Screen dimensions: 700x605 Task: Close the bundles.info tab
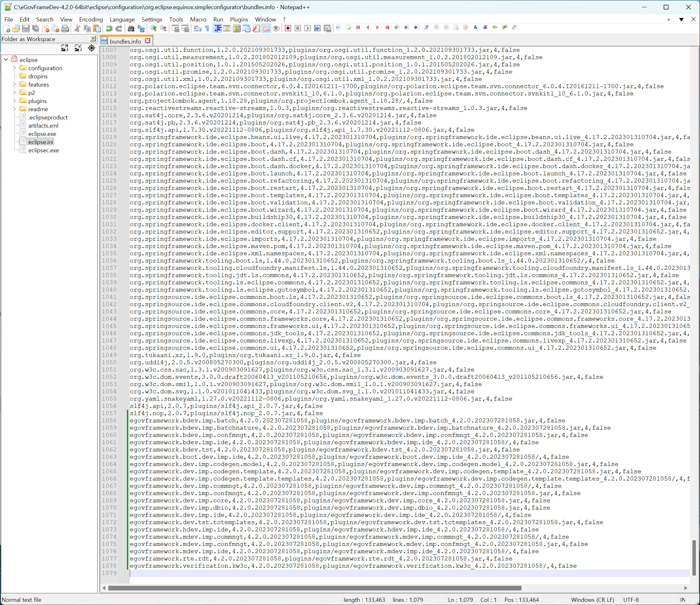tap(148, 41)
